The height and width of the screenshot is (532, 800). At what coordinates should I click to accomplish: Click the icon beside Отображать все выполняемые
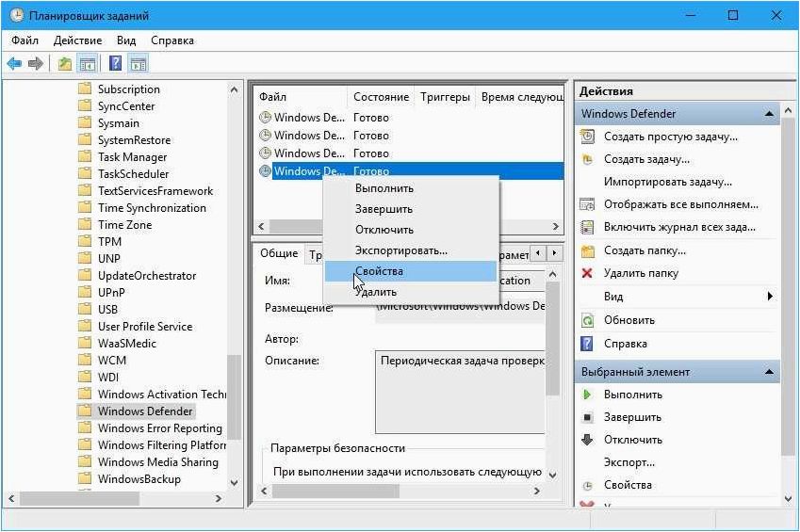pos(587,204)
